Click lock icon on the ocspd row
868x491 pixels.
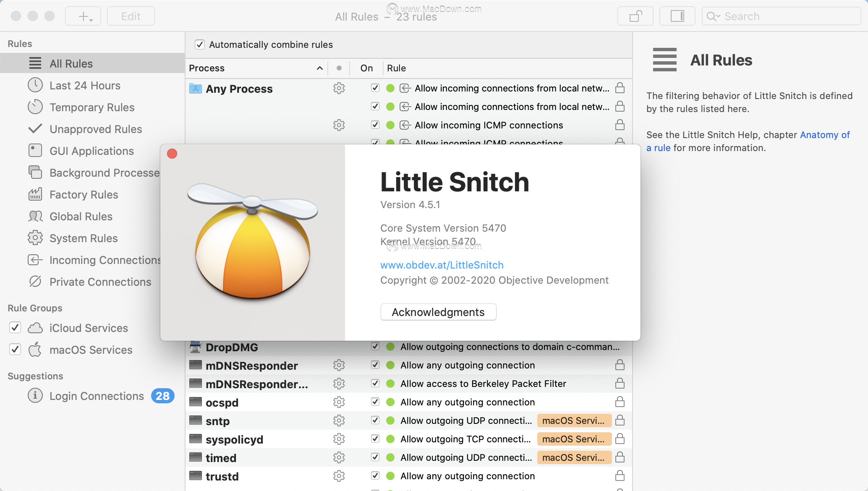pyautogui.click(x=620, y=402)
